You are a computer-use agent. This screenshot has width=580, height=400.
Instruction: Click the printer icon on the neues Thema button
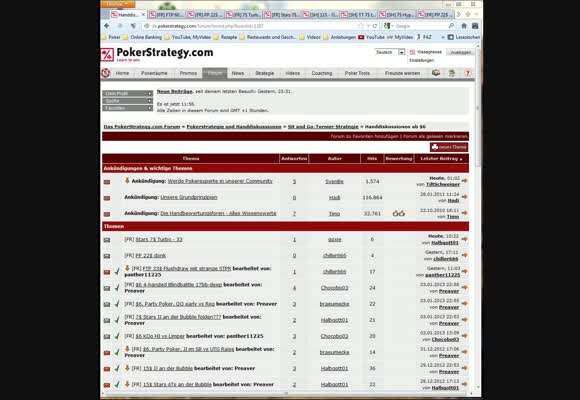(435, 147)
